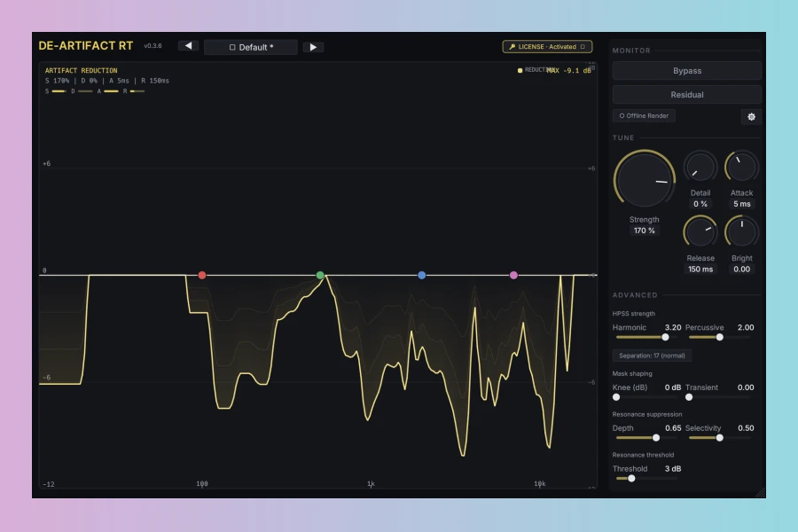The image size is (798, 532).
Task: Select the Release value 150 ms
Action: click(700, 269)
